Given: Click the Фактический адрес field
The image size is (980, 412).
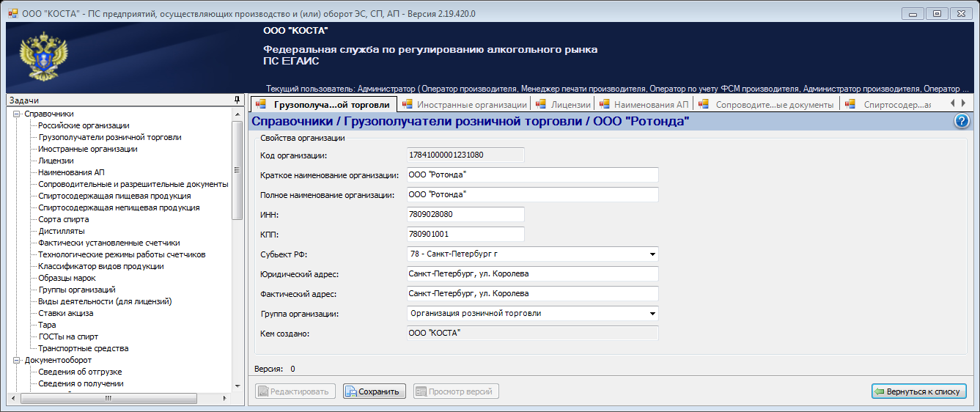Looking at the screenshot, I should (532, 294).
